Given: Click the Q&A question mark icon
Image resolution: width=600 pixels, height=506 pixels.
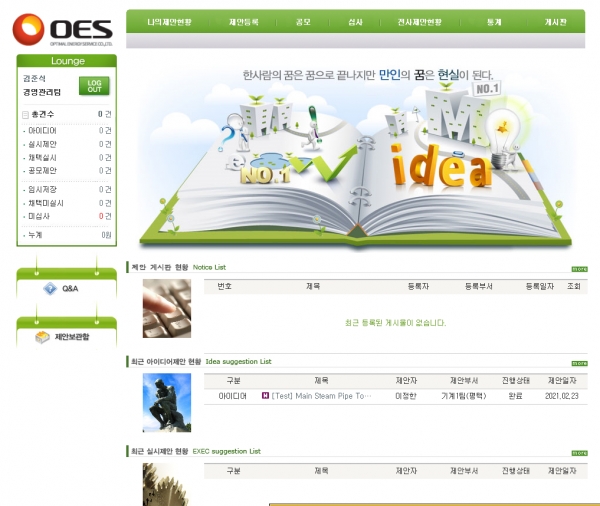Looking at the screenshot, I should pos(50,288).
